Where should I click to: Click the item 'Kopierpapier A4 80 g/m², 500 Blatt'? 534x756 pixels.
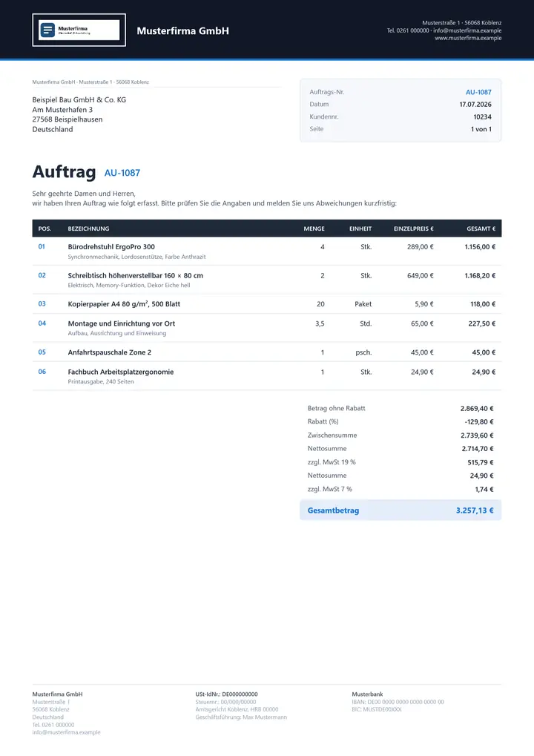pyautogui.click(x=124, y=304)
